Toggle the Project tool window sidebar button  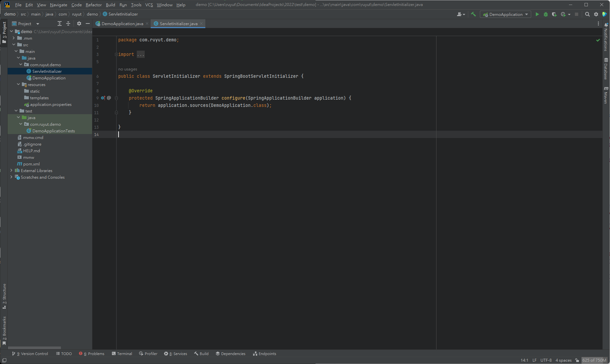coord(4,32)
